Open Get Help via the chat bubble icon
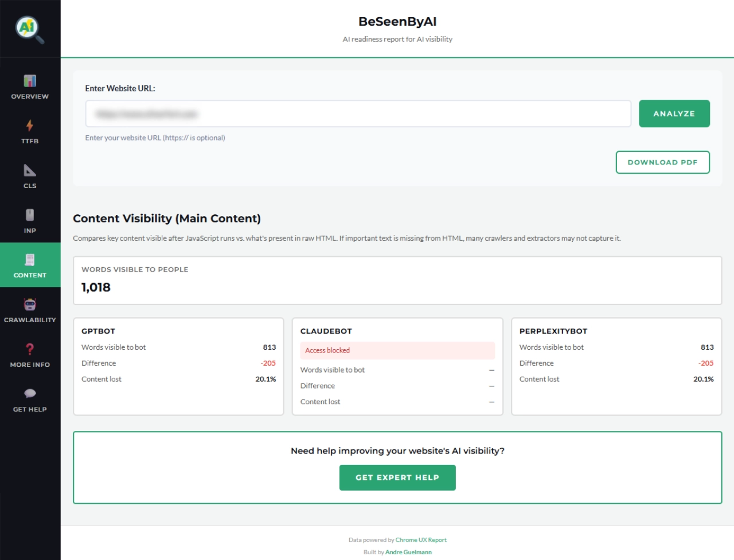 30,393
